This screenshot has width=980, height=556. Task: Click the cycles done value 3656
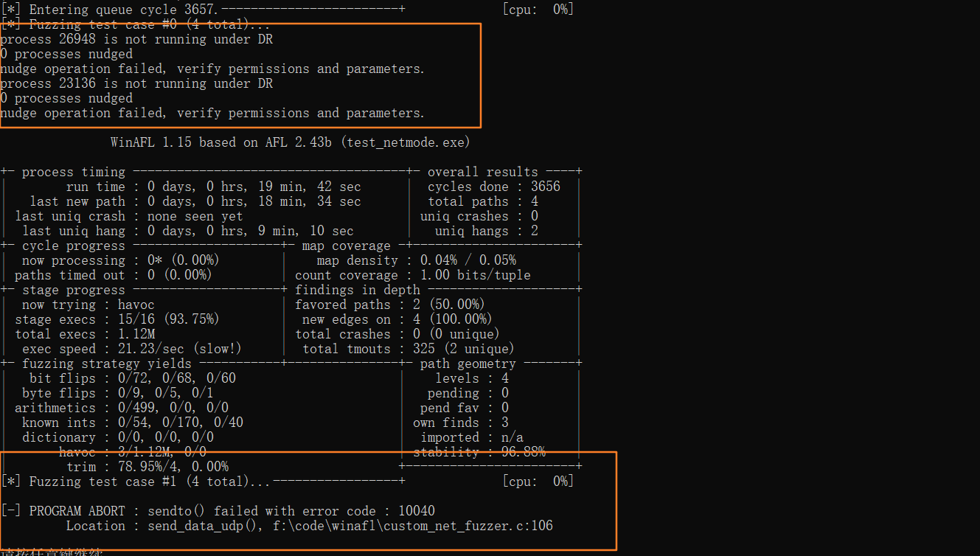click(x=546, y=187)
